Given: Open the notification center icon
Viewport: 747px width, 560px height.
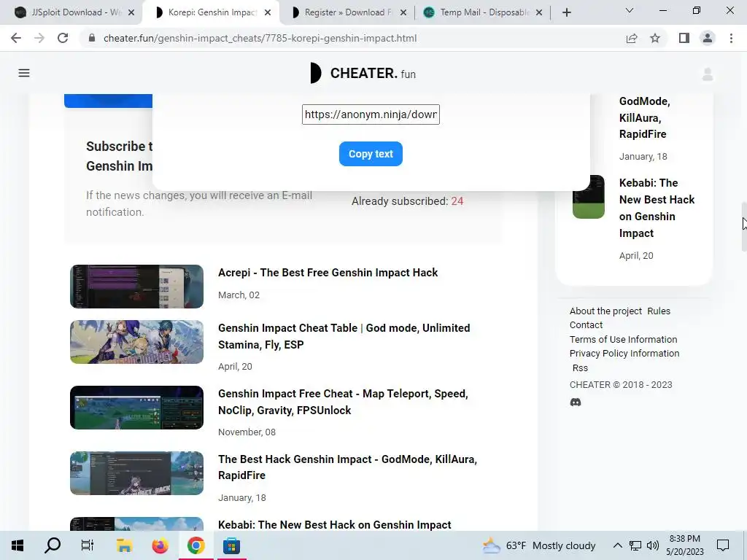Looking at the screenshot, I should pos(723,545).
